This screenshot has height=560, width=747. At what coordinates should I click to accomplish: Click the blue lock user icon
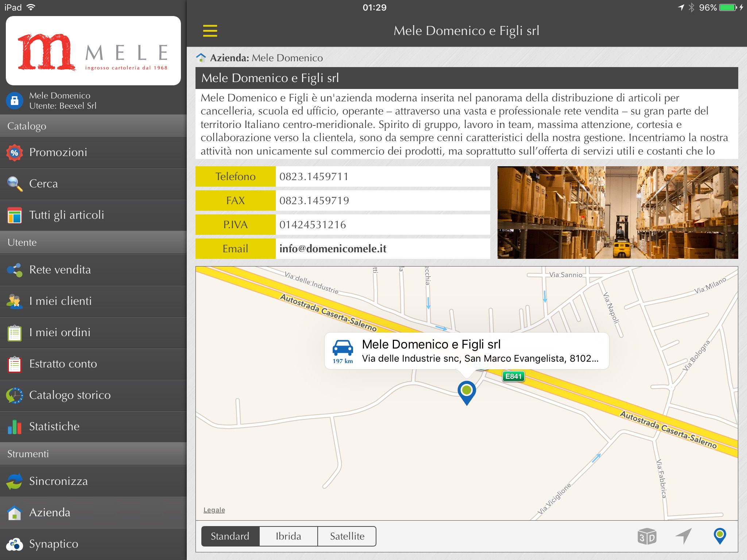click(15, 101)
